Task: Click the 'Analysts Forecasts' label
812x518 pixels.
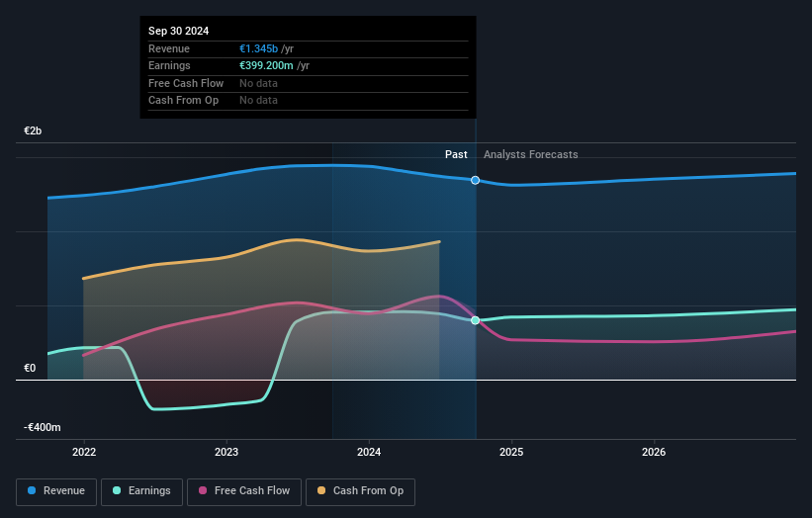Action: coord(531,154)
